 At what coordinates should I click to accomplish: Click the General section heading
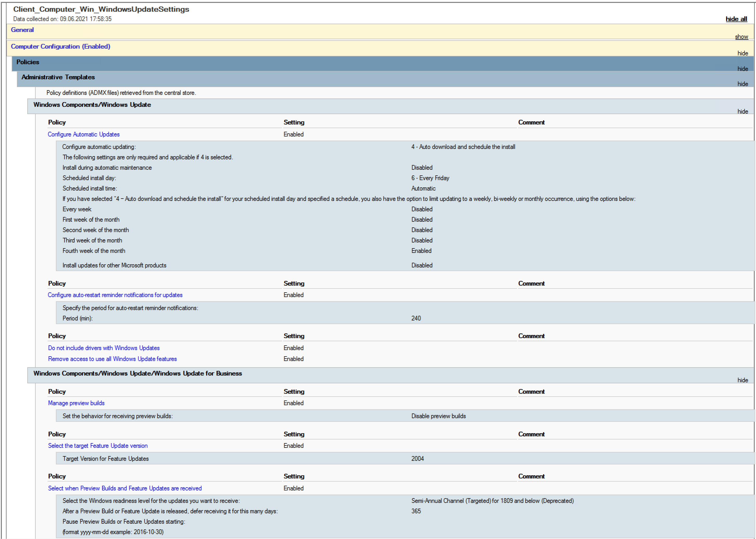click(22, 30)
